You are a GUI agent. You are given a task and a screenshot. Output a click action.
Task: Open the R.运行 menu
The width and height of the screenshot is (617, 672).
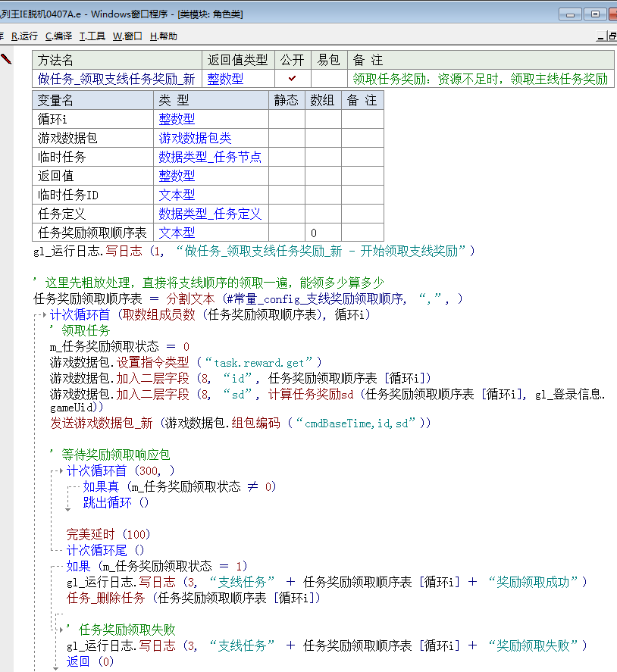click(x=24, y=36)
